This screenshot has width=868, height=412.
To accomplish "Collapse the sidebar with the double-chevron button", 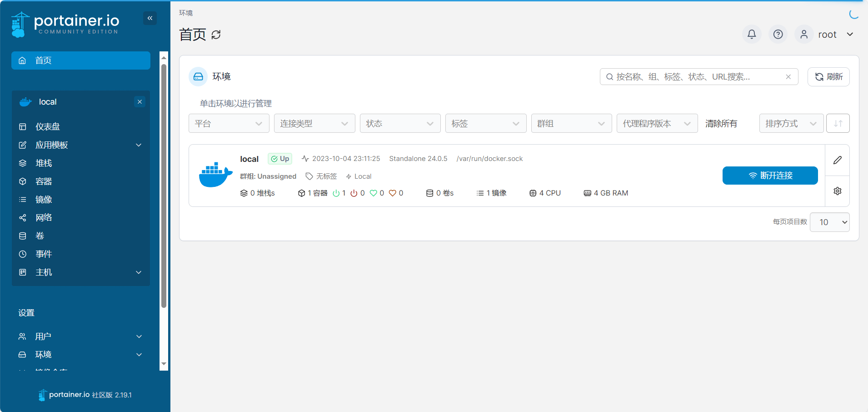I will click(x=150, y=18).
